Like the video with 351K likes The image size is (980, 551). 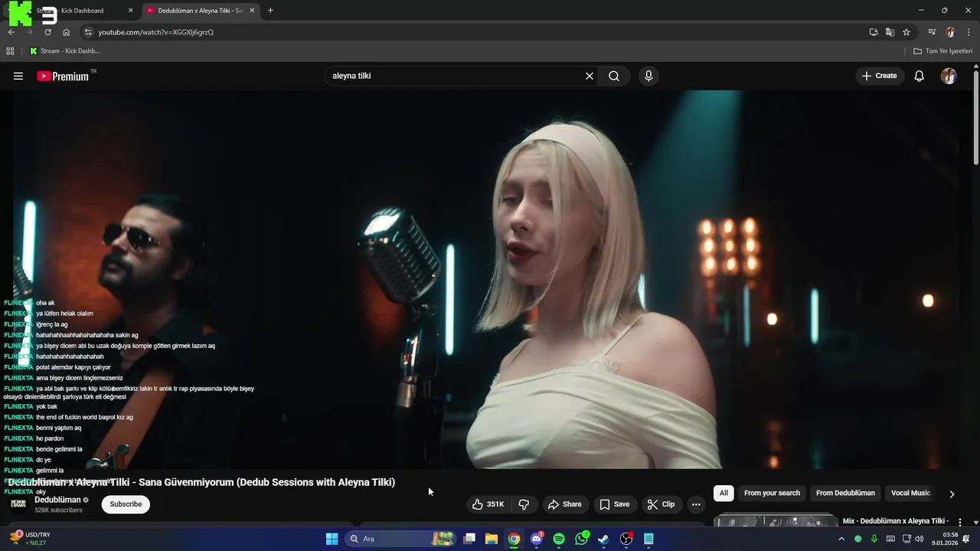[488, 504]
